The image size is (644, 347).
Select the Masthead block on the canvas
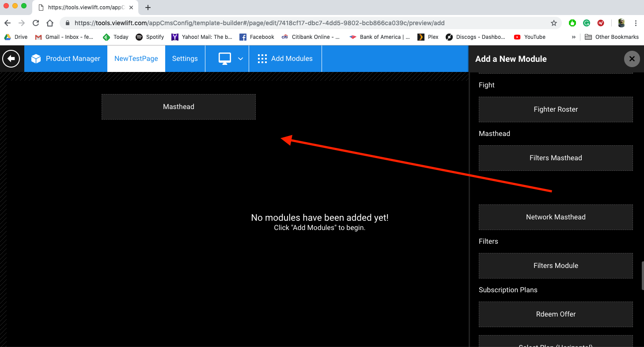tap(178, 107)
